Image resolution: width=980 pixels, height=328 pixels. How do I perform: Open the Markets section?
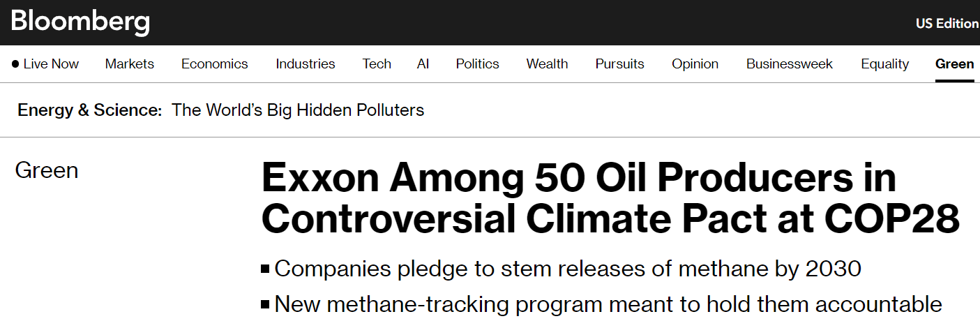pos(130,64)
